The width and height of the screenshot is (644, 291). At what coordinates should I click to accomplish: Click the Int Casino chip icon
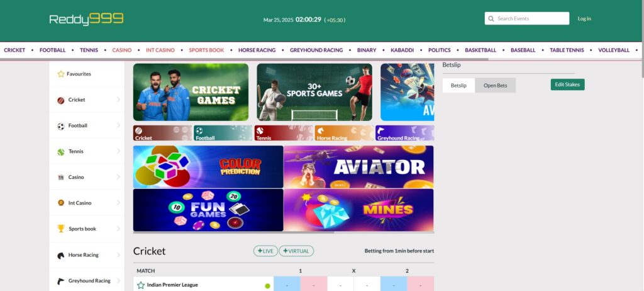click(x=61, y=203)
